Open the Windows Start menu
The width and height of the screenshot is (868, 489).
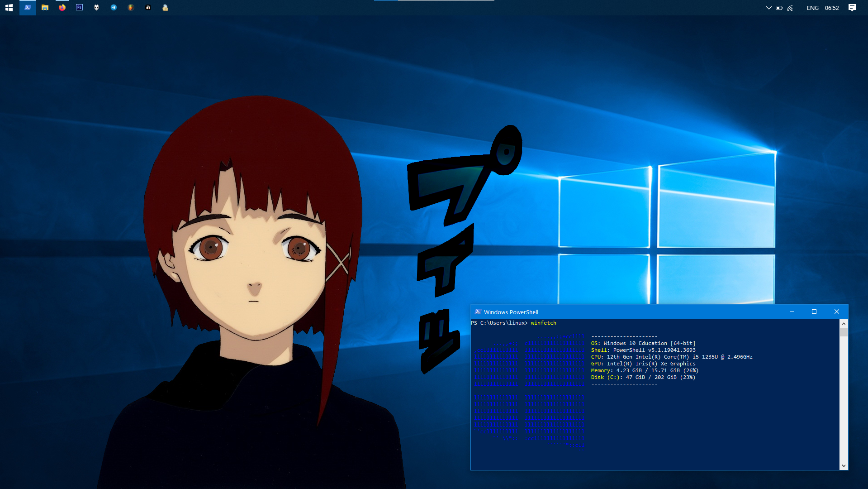(9, 8)
